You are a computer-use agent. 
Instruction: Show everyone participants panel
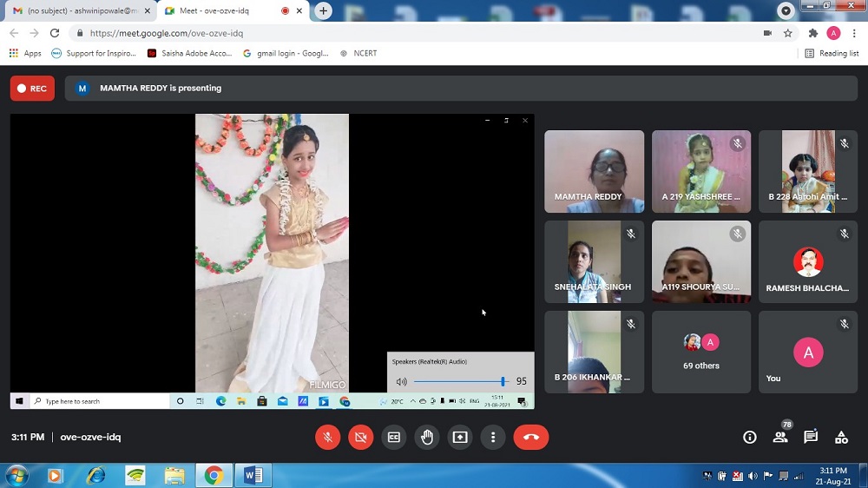pos(780,438)
